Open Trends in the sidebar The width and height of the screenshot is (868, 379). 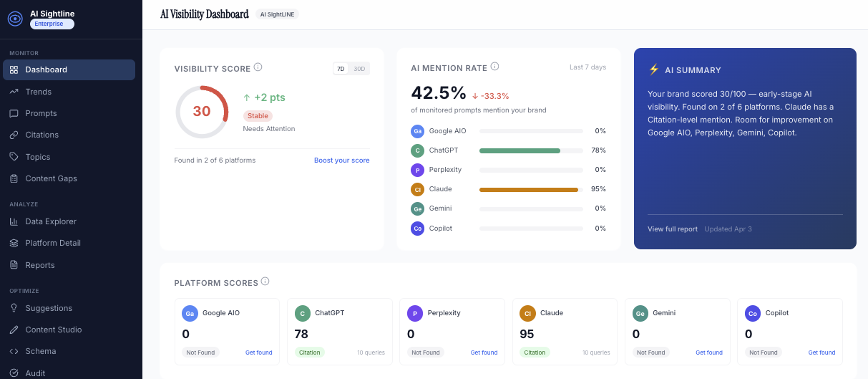[x=38, y=92]
